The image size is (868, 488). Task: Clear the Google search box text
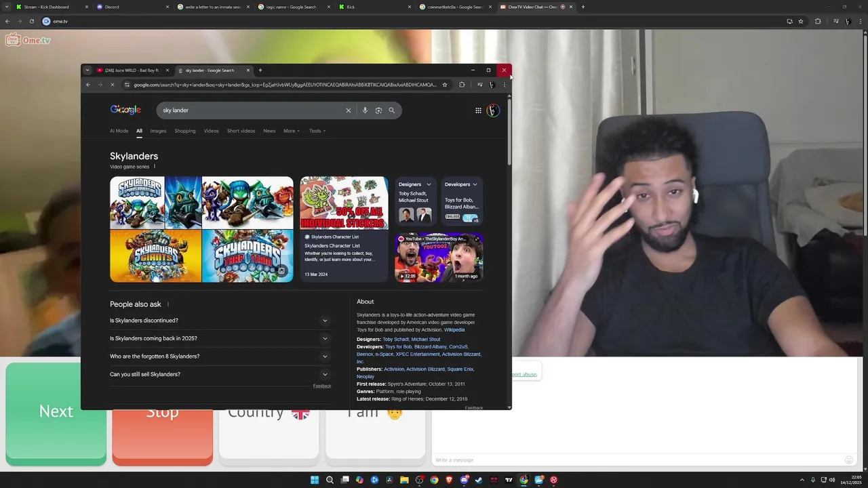pyautogui.click(x=349, y=110)
